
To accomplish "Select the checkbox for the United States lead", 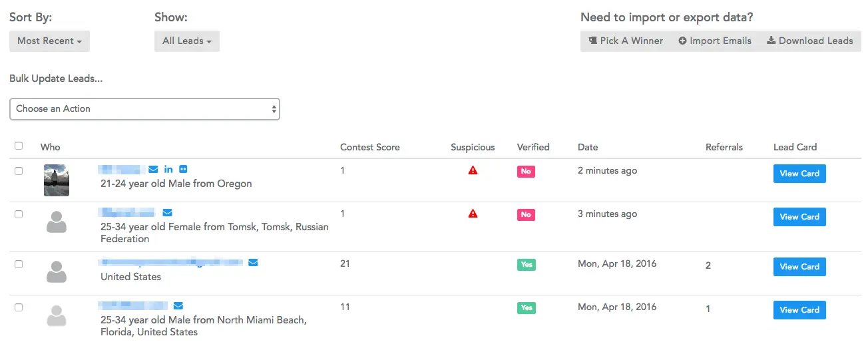I will [x=19, y=264].
